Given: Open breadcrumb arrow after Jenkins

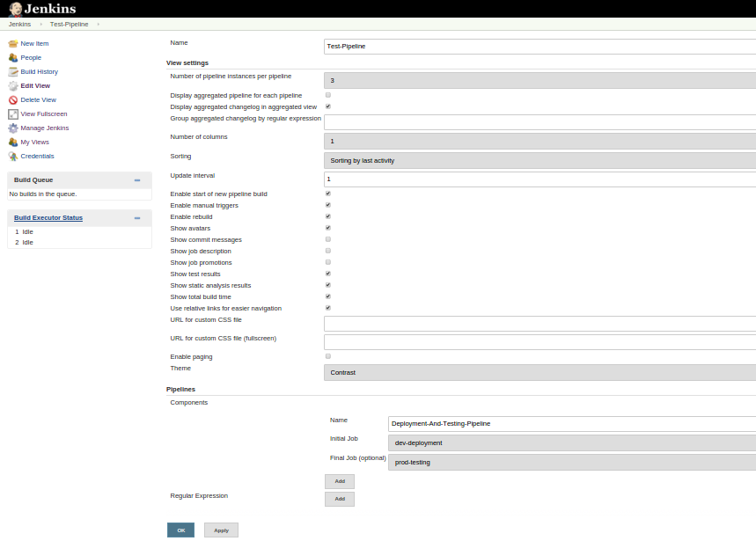Looking at the screenshot, I should [41, 24].
